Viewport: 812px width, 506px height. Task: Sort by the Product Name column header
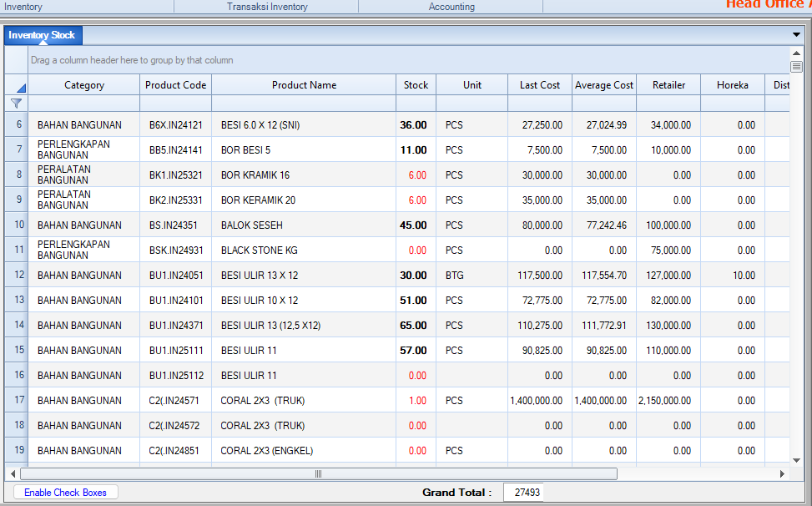pos(304,85)
